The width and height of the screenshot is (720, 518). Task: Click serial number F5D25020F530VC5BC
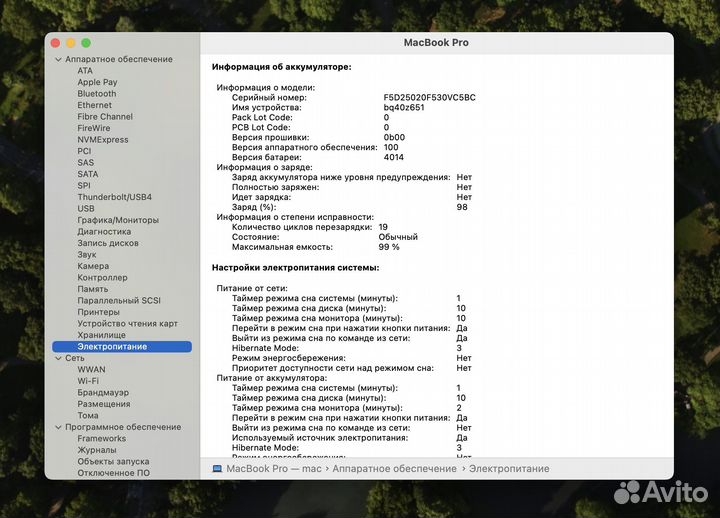click(x=429, y=97)
